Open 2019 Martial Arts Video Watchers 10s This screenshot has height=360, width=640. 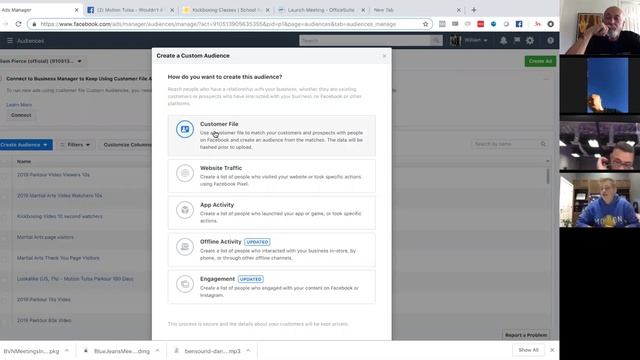(60, 196)
